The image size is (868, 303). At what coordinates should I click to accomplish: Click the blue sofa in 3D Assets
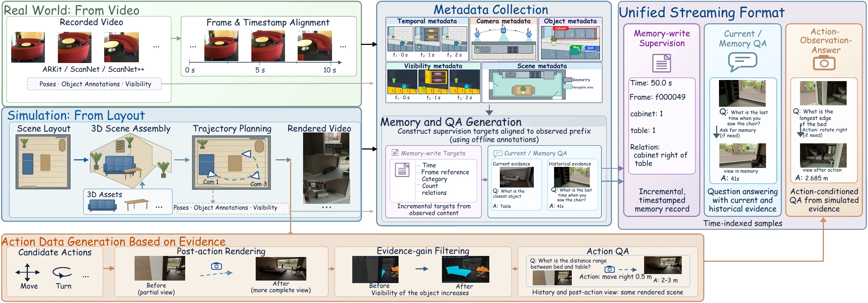[x=102, y=205]
